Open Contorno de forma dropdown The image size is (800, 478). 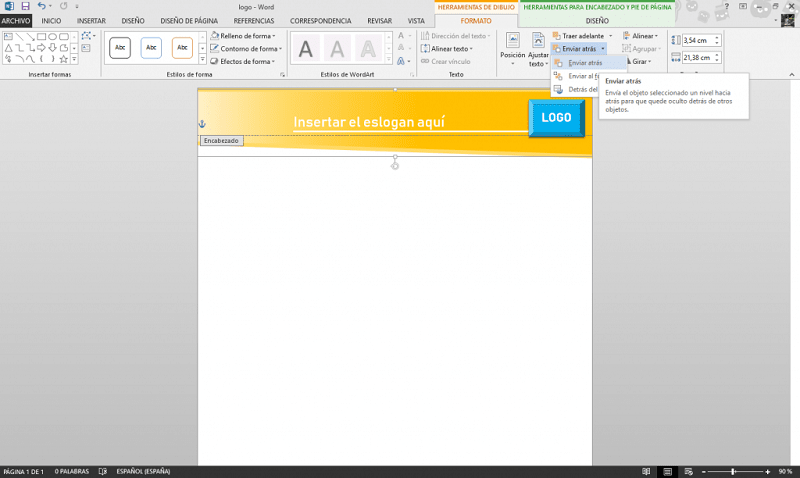246,48
